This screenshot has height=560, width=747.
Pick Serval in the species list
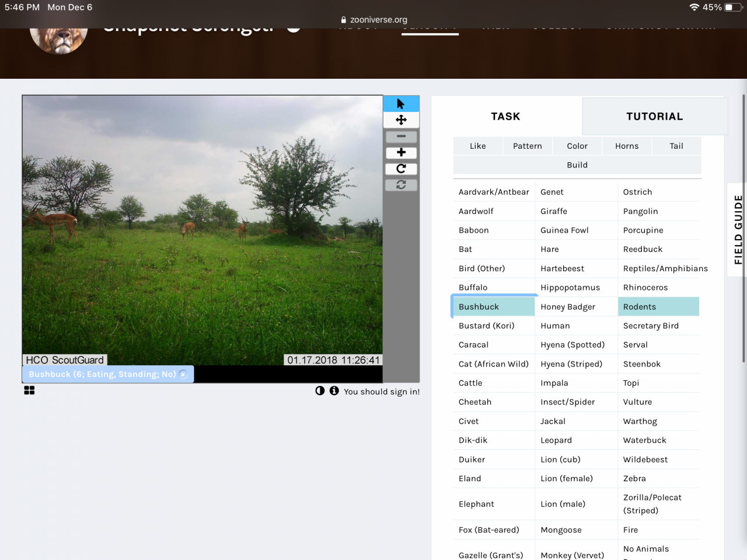(x=658, y=345)
